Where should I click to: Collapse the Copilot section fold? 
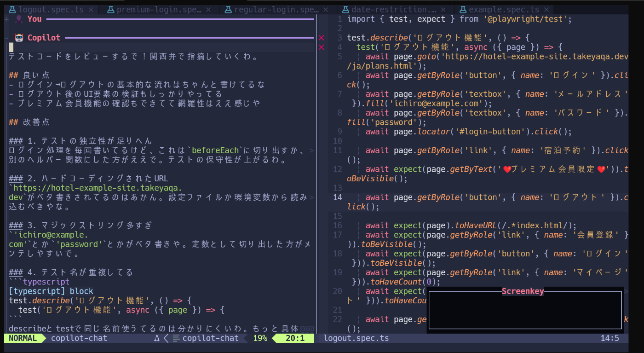[6, 38]
